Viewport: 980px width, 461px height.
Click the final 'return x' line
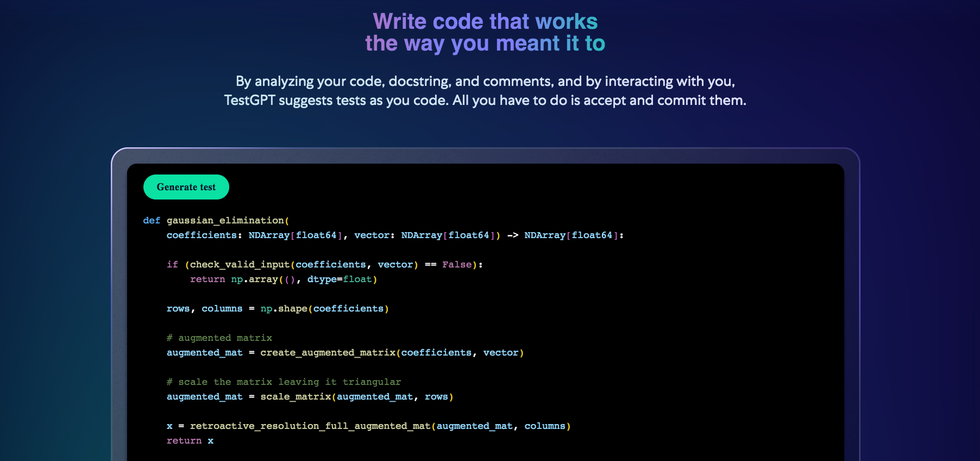pyautogui.click(x=190, y=440)
